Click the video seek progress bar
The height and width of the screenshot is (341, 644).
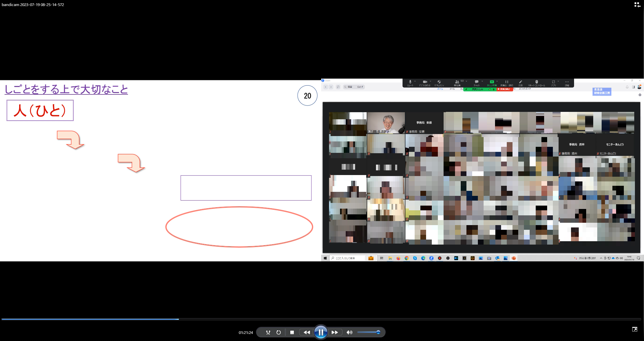(321, 319)
